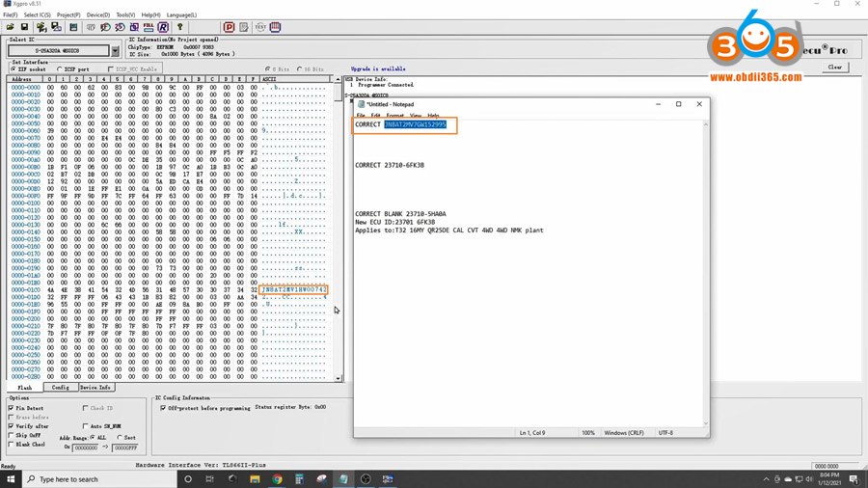Open File Explorer from the taskbar
This screenshot has height=488, width=868.
coord(255,479)
